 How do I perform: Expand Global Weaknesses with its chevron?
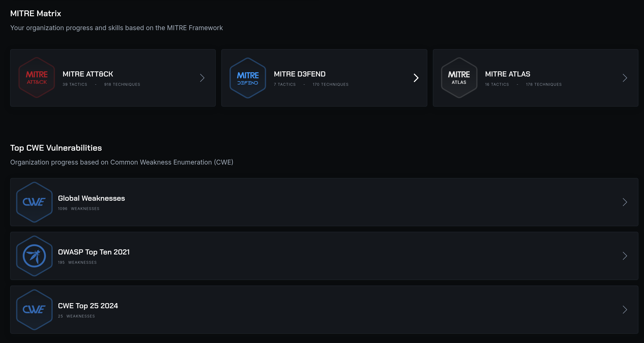(625, 202)
